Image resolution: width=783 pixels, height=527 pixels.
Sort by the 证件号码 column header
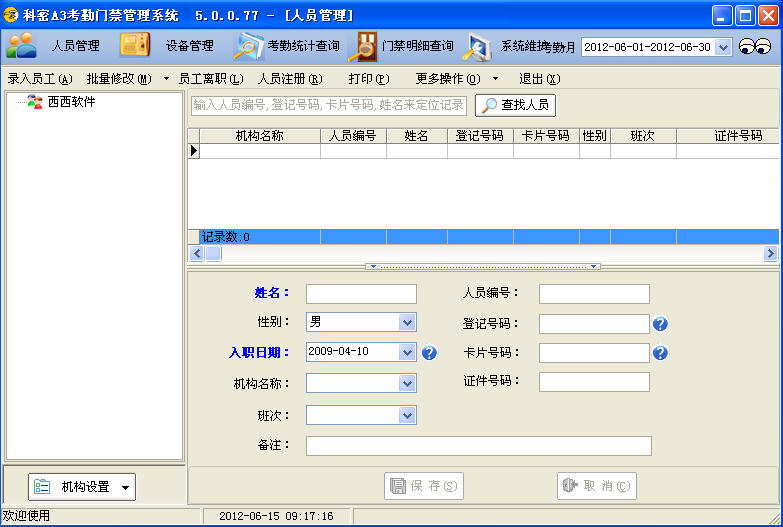728,136
